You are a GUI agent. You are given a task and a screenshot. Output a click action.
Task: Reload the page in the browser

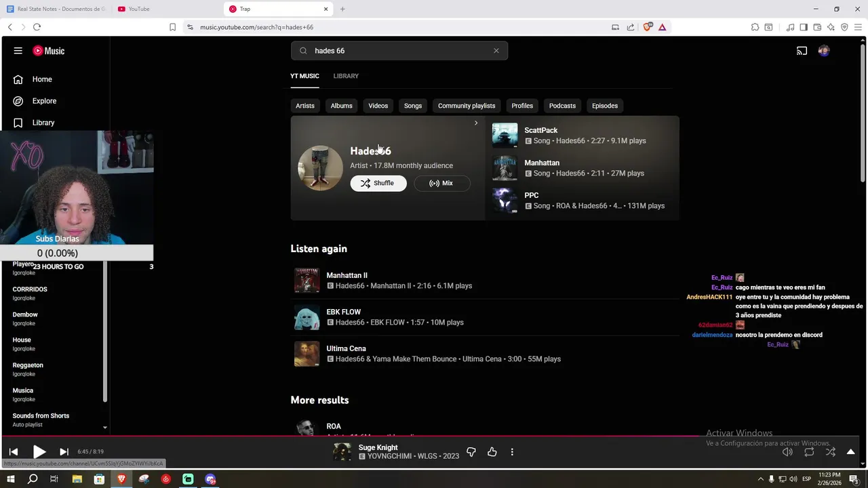click(x=37, y=27)
